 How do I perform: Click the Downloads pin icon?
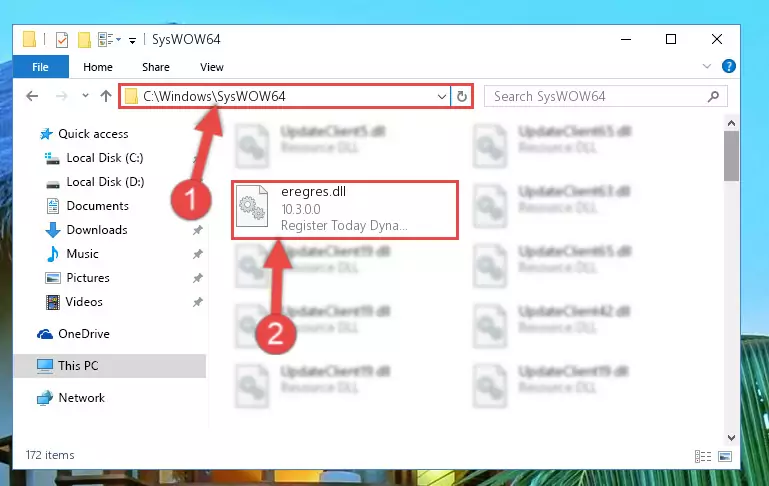click(x=198, y=230)
